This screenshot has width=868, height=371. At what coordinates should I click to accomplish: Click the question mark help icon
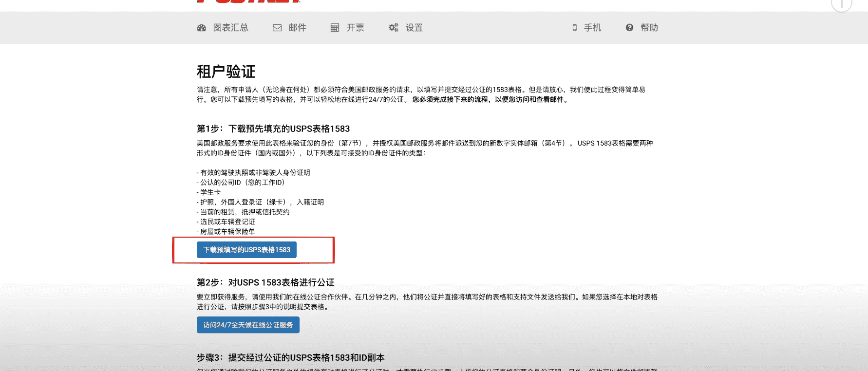[629, 28]
